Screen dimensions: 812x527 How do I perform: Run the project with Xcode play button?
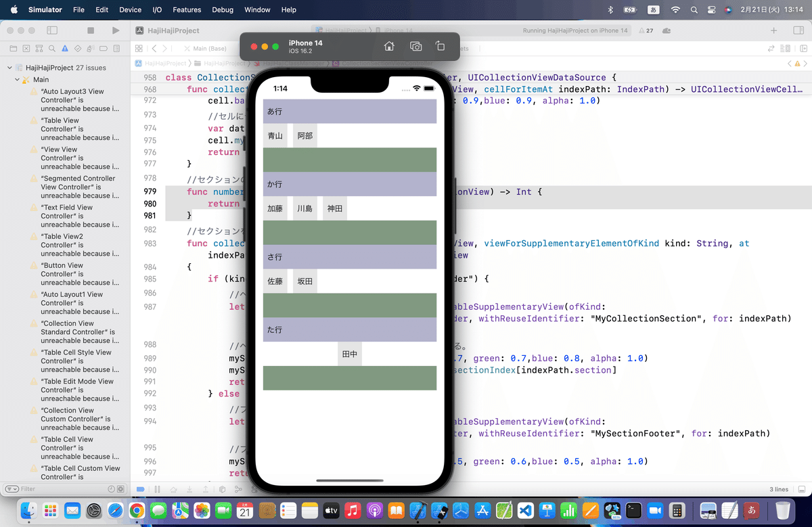pyautogui.click(x=116, y=30)
